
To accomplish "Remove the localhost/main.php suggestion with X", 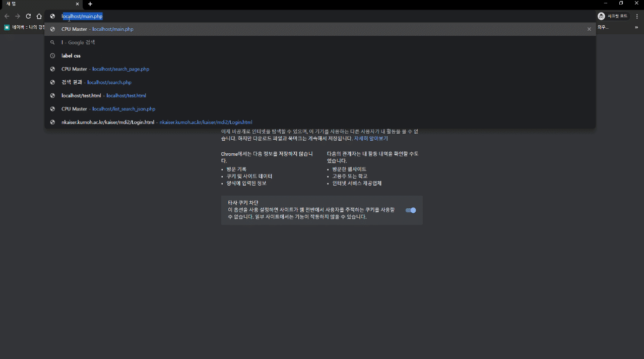I will coord(589,29).
